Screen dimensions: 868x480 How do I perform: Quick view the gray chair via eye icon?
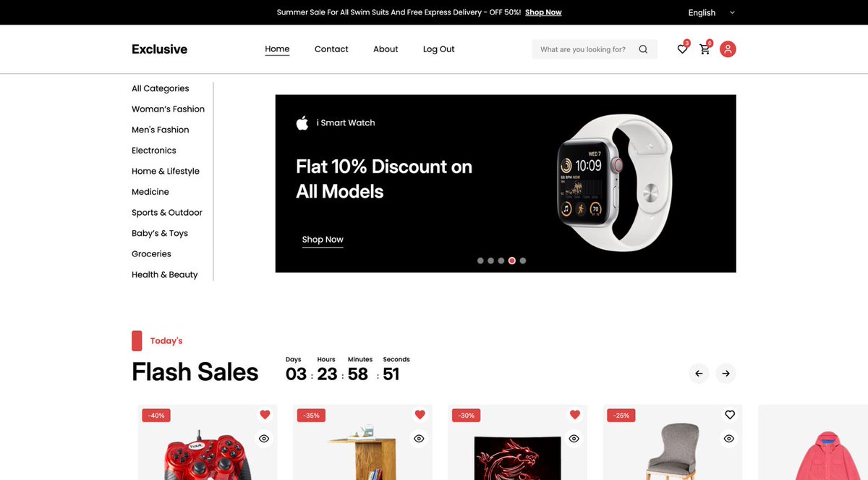click(x=729, y=439)
